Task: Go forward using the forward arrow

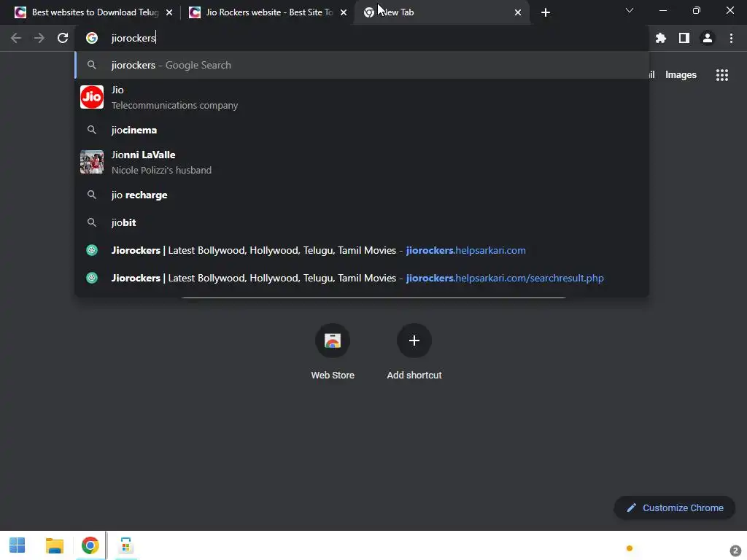Action: [39, 38]
